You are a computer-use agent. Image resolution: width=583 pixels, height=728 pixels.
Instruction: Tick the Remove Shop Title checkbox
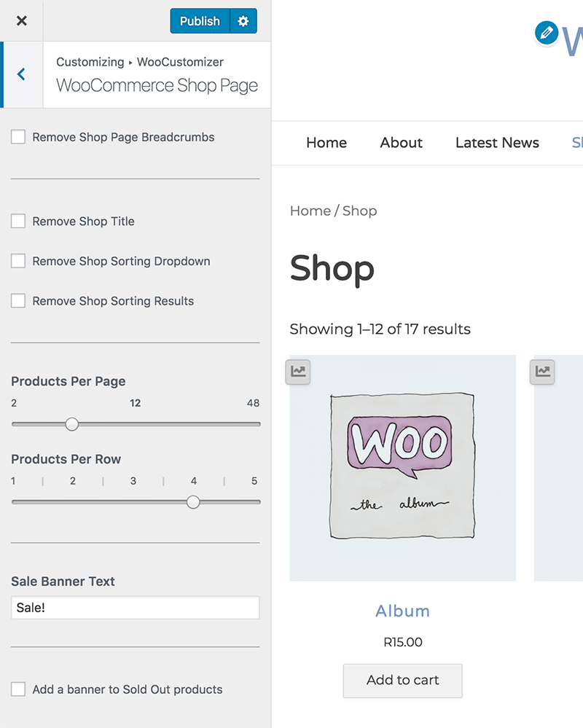tap(18, 222)
